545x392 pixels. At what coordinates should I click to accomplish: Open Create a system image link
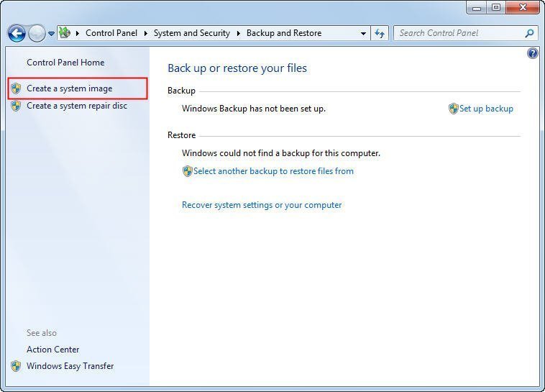click(x=70, y=88)
